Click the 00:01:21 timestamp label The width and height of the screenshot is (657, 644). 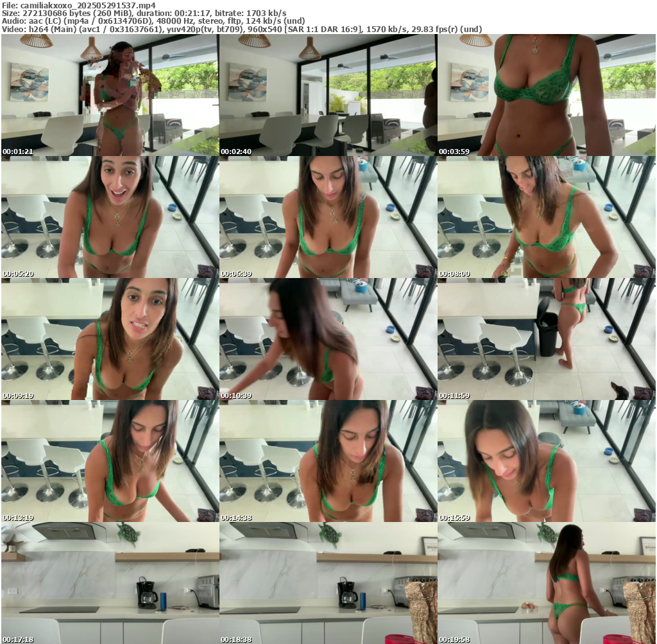pos(17,152)
